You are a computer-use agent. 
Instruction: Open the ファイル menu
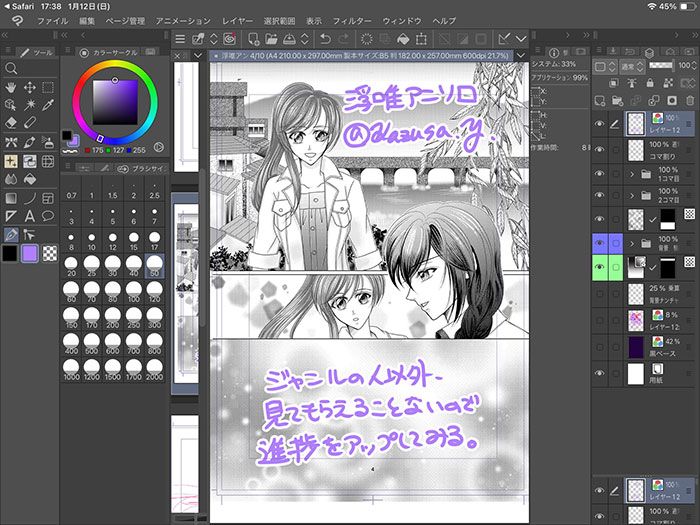(x=52, y=21)
